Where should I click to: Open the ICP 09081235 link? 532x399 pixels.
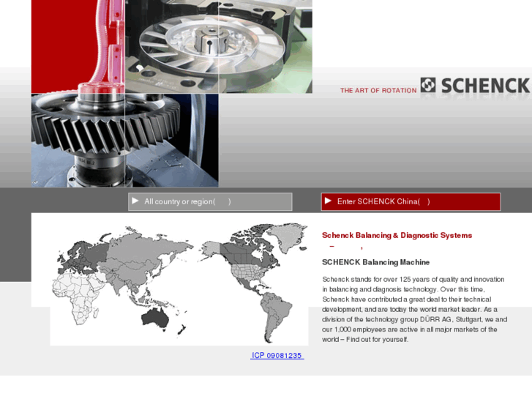pyautogui.click(x=277, y=356)
